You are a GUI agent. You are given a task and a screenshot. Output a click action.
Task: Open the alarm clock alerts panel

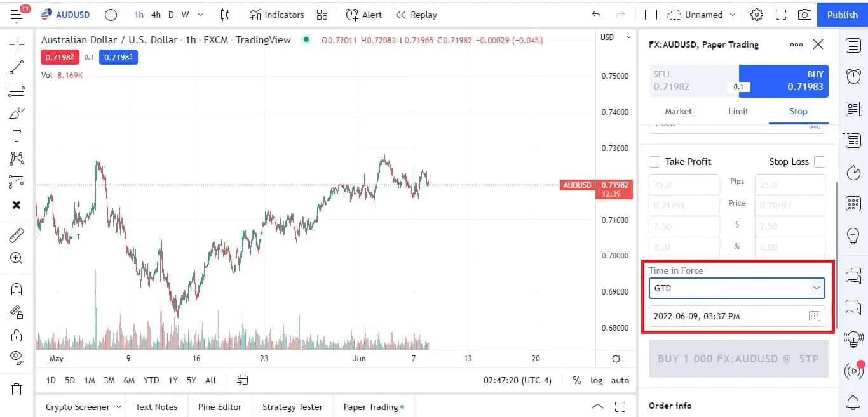853,77
